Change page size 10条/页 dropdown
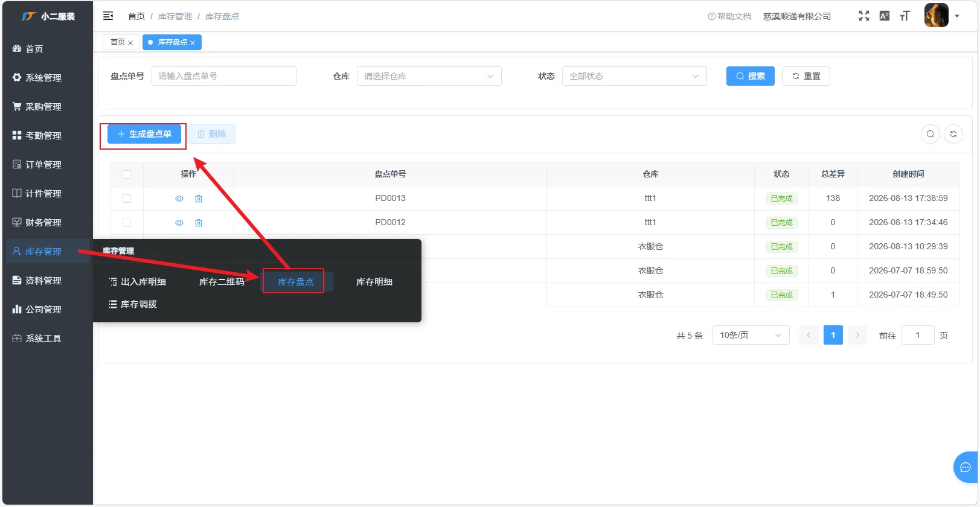Viewport: 980px width, 507px height. [751, 335]
